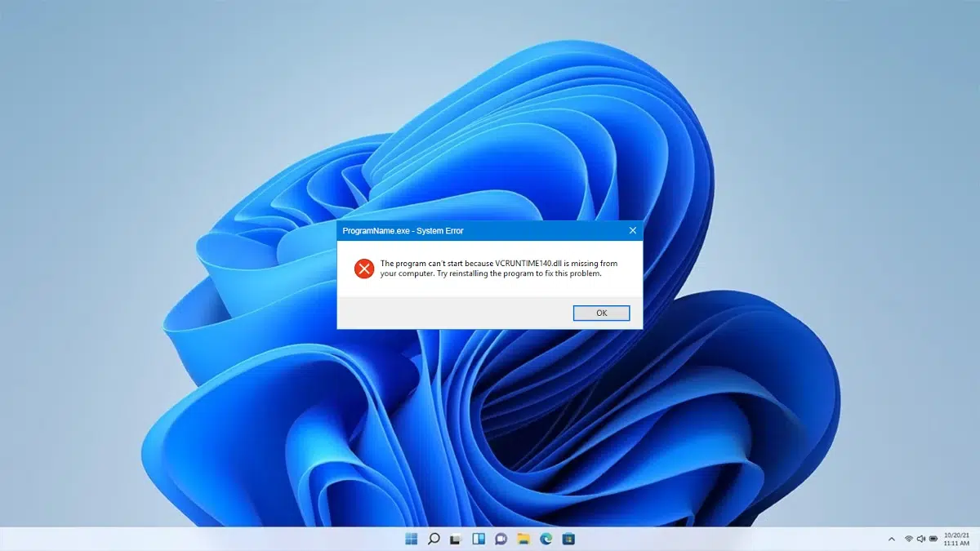
Task: Open network settings via the Wi-Fi icon
Action: [x=908, y=539]
